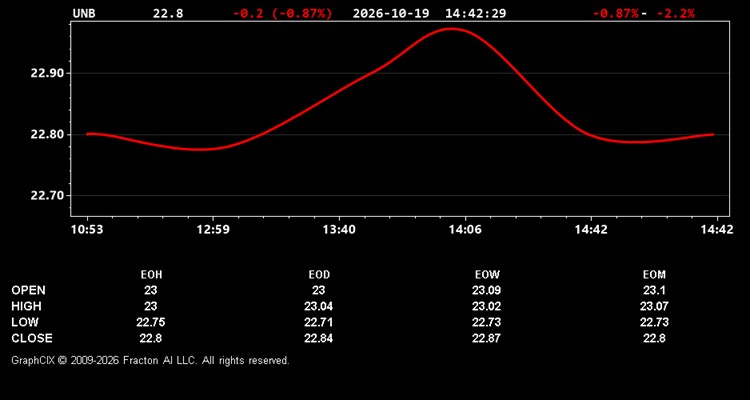Click the EOH LOW value 22.75
This screenshot has width=750, height=400.
(x=151, y=322)
